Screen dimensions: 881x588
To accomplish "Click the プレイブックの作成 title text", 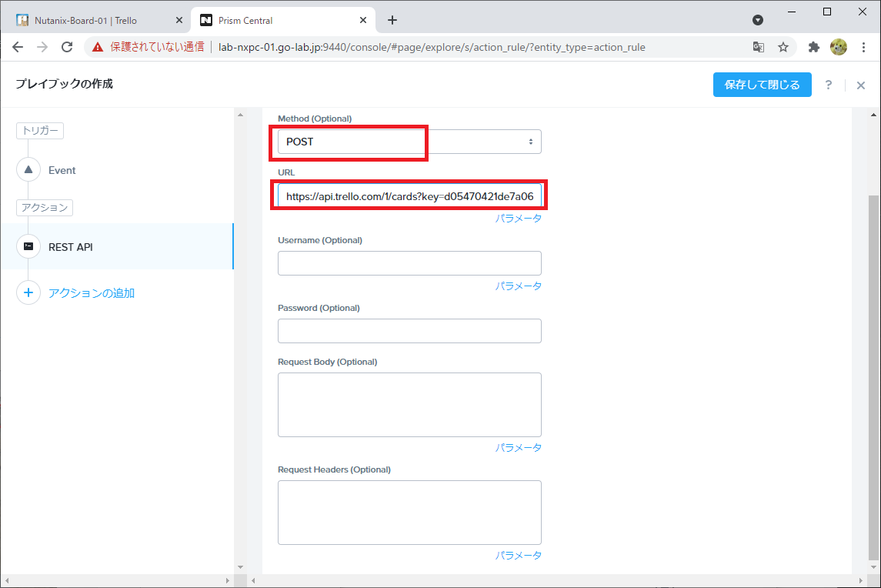I will pyautogui.click(x=64, y=84).
